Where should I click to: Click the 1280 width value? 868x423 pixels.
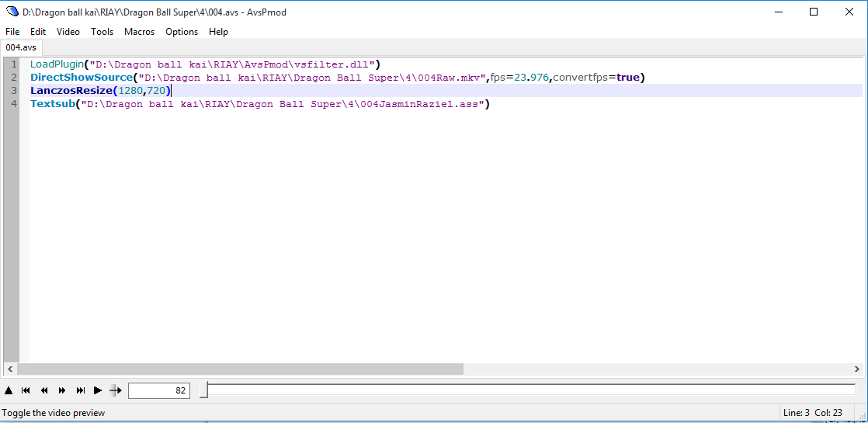[130, 90]
